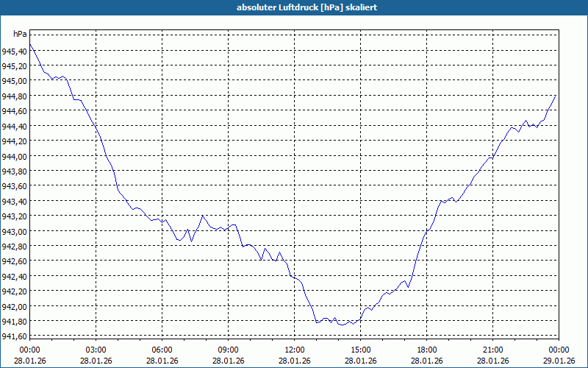Select the 06:00 time axis label
This screenshot has height=368, width=588.
point(162,350)
